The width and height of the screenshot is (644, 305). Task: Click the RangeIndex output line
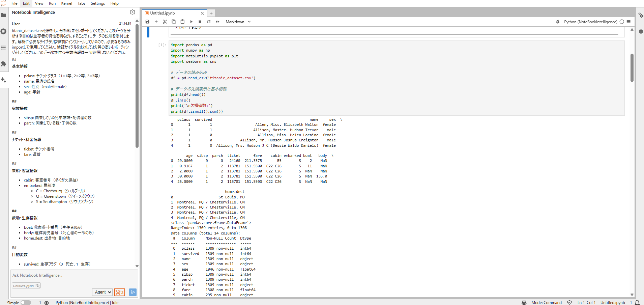point(209,228)
